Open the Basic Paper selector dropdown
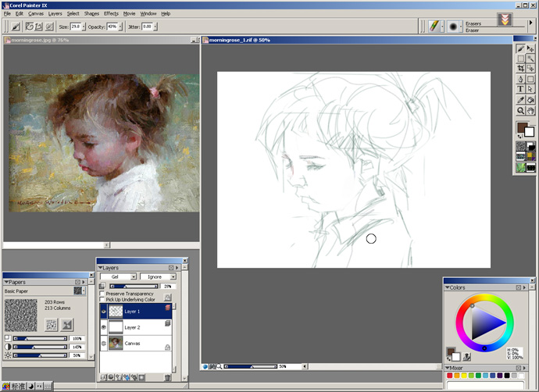 point(84,291)
